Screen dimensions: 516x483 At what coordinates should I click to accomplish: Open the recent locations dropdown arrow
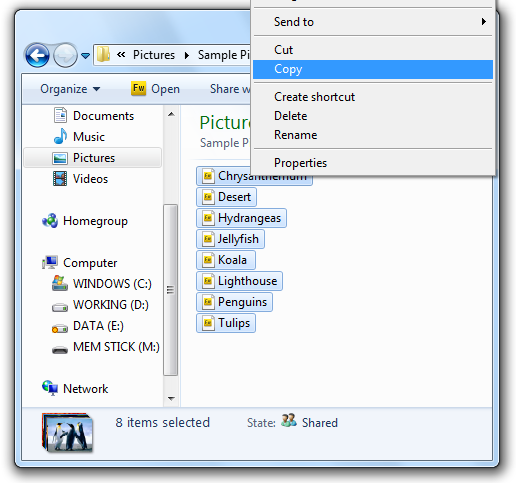click(x=86, y=56)
